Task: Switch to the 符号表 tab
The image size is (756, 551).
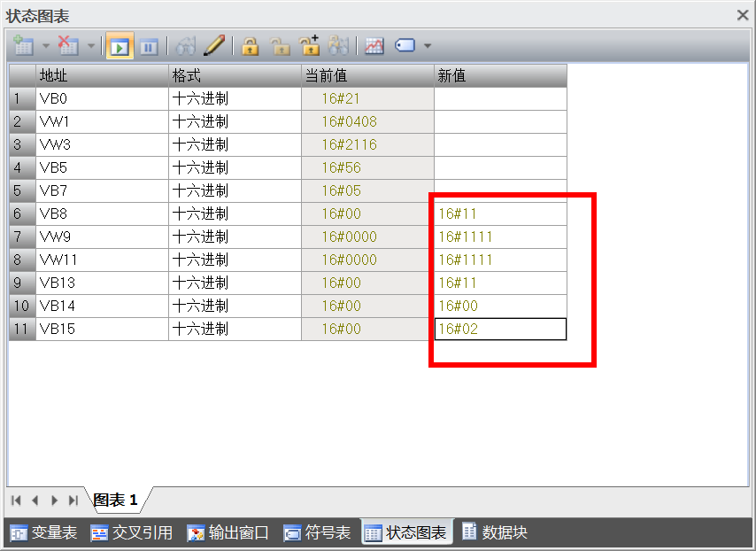Action: pyautogui.click(x=317, y=532)
